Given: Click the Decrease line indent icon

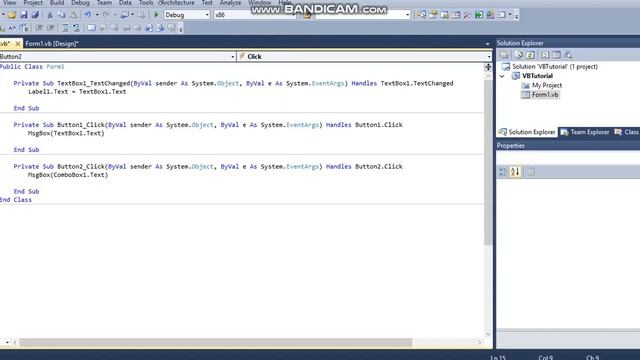Looking at the screenshot, I should click(39, 28).
